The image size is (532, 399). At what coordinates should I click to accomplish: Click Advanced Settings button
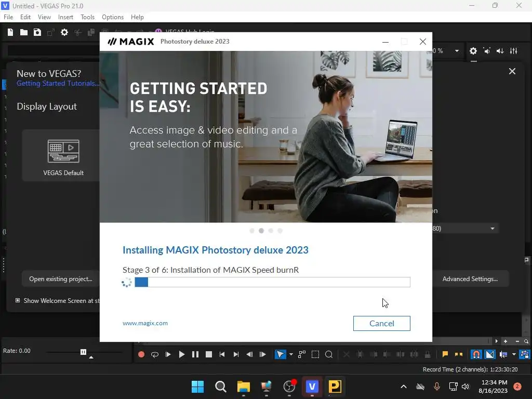click(x=470, y=279)
